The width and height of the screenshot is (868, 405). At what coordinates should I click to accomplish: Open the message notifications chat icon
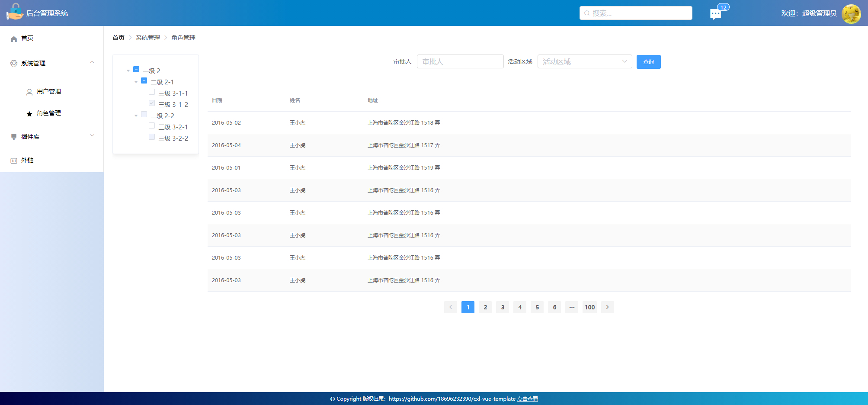715,14
